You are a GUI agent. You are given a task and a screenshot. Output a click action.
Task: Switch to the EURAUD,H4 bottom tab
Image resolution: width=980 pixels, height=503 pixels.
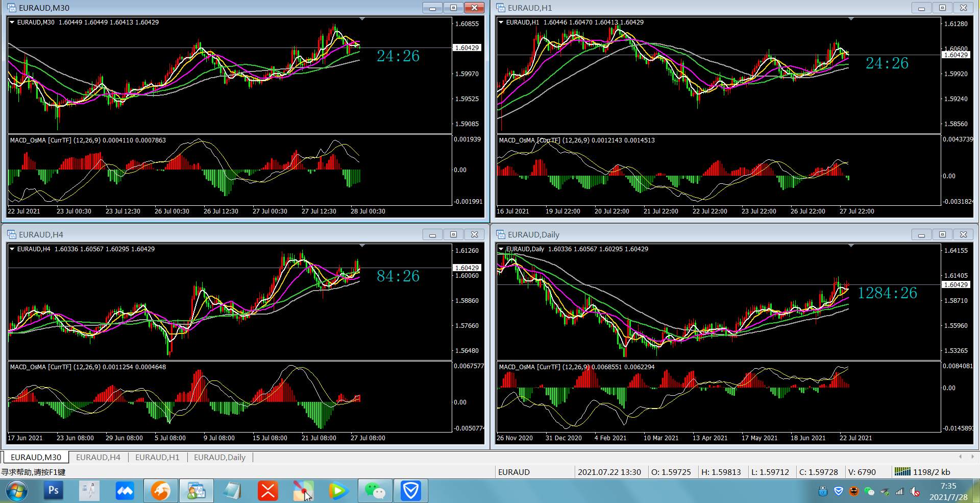click(98, 457)
